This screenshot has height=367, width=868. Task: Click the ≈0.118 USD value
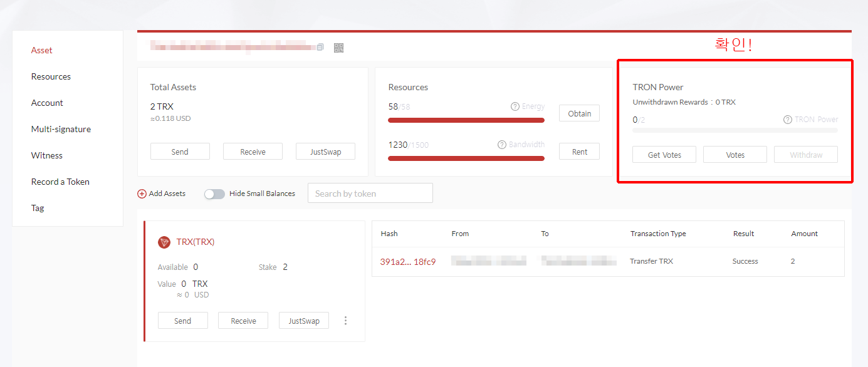(170, 118)
